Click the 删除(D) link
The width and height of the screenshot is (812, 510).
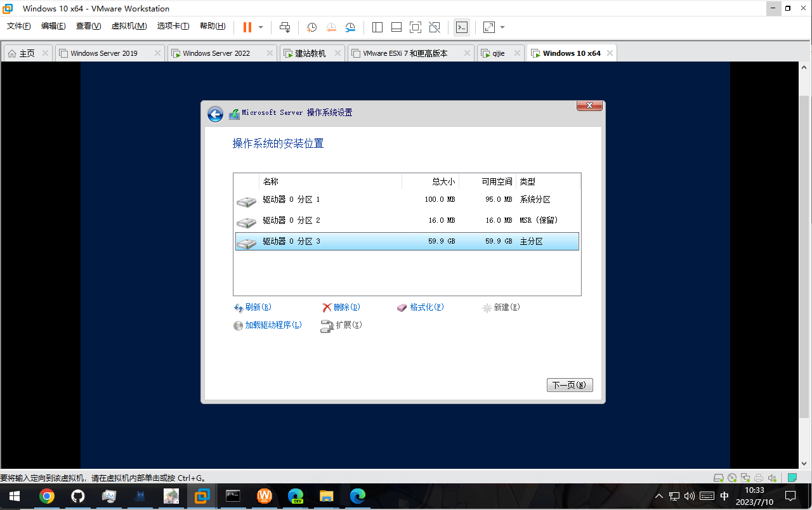(341, 308)
